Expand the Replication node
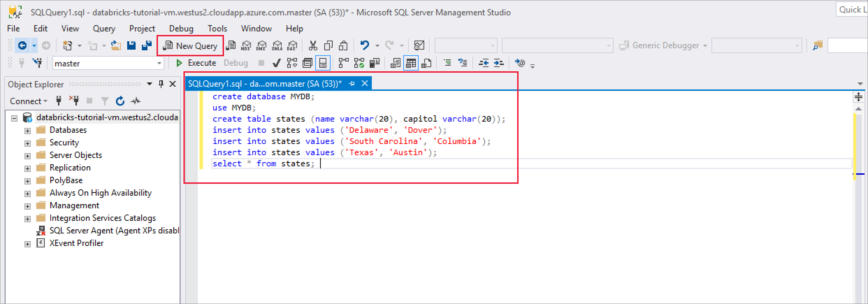The image size is (868, 304). click(x=28, y=168)
